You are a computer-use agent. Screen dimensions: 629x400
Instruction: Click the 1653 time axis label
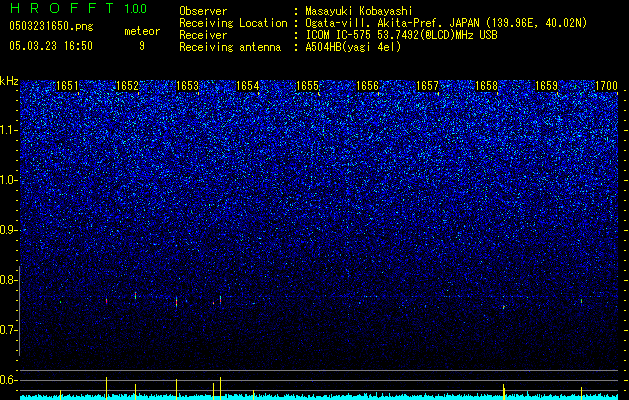[187, 86]
